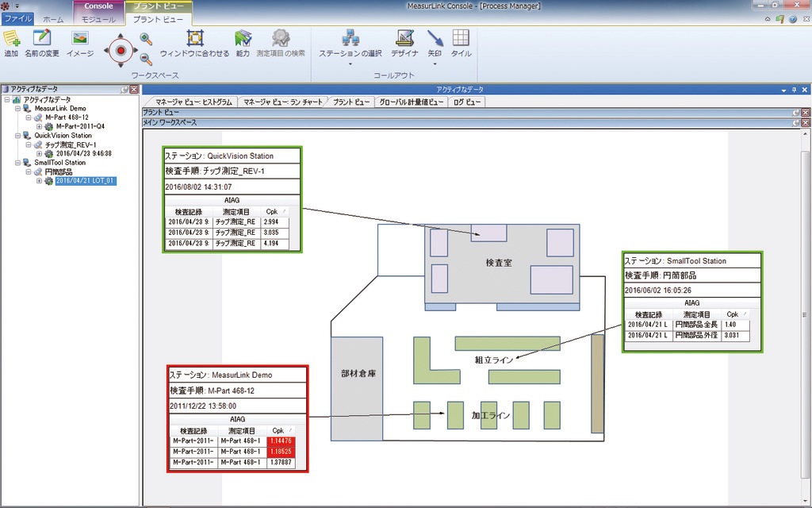Collapse the QuickVision Station node

tap(17, 135)
